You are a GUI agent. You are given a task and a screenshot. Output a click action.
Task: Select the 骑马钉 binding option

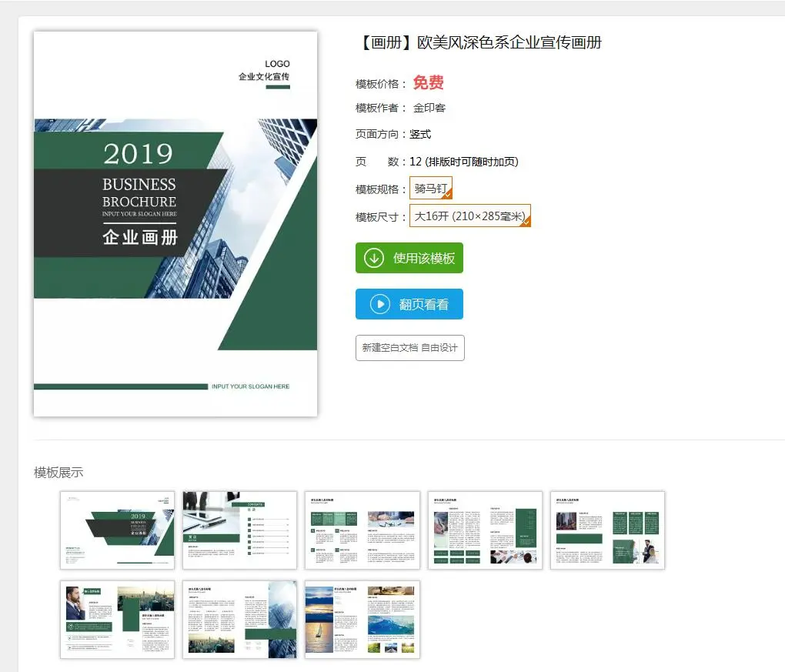(430, 189)
